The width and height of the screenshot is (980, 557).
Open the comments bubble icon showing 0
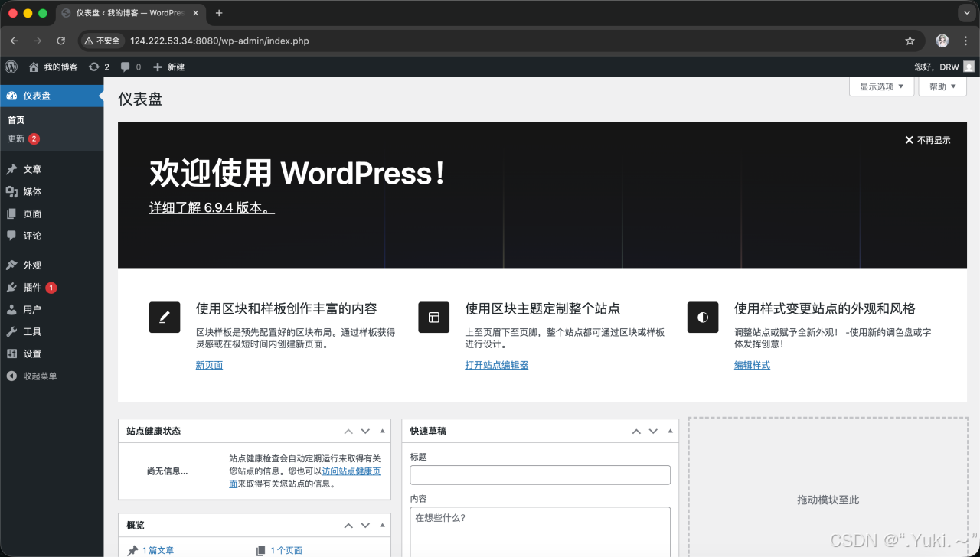131,67
